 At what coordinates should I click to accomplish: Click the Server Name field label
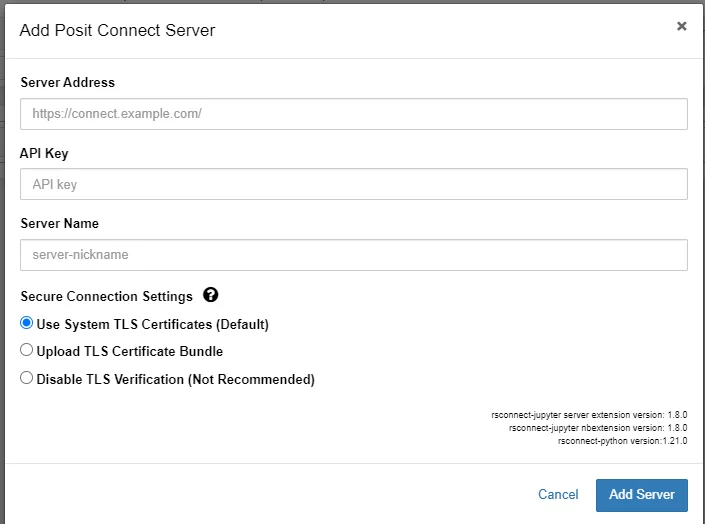(x=59, y=223)
